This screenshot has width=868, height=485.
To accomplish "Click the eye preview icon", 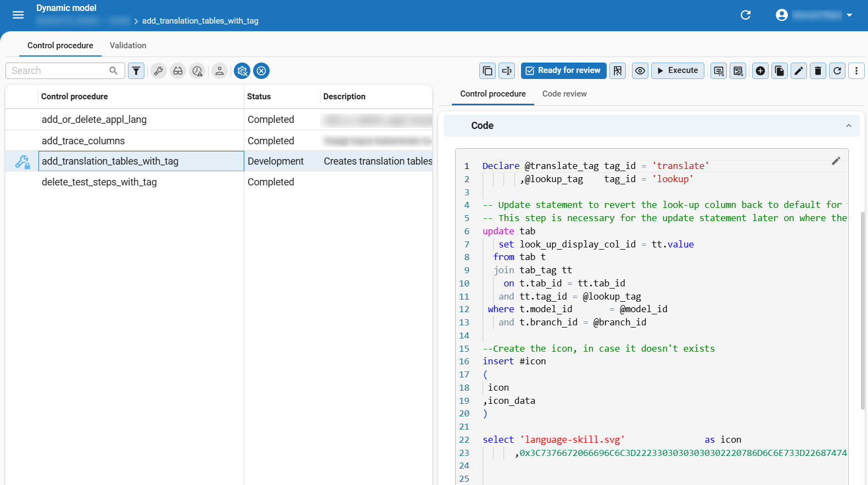I will (x=640, y=71).
